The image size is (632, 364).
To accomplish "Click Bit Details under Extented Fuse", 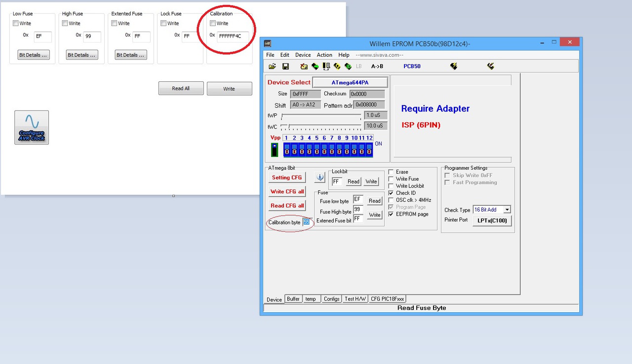I will coord(131,55).
